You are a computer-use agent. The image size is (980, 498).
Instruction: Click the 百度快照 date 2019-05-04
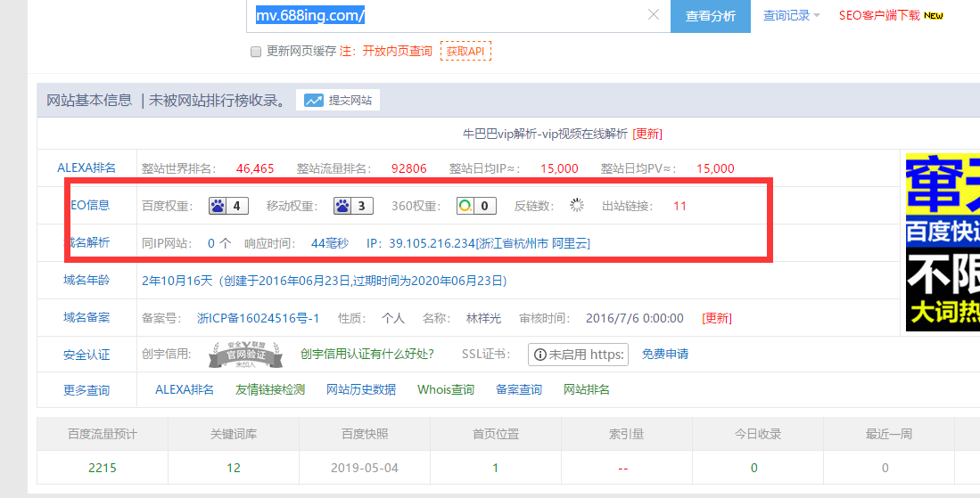pos(365,468)
